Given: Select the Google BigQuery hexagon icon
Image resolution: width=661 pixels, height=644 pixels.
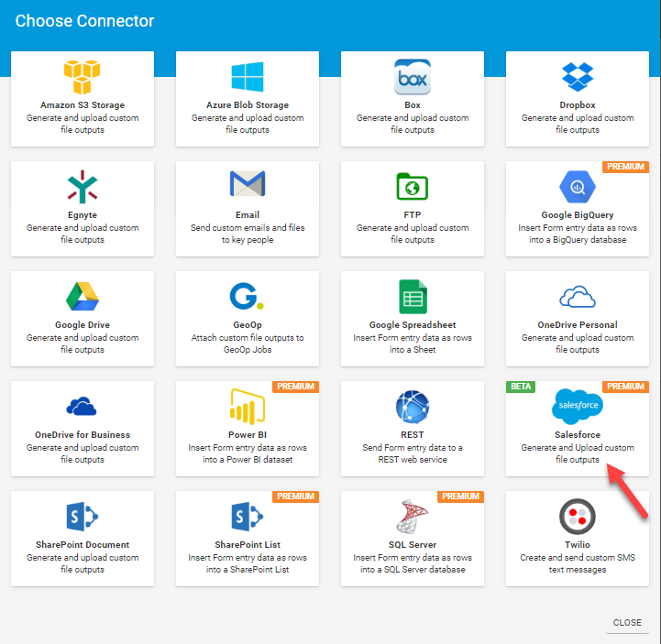Looking at the screenshot, I should point(578,187).
